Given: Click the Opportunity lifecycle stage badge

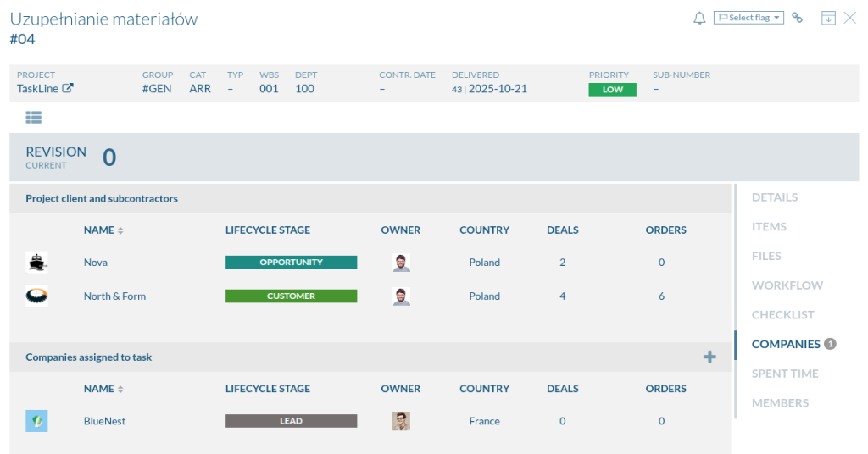Looking at the screenshot, I should point(291,263).
